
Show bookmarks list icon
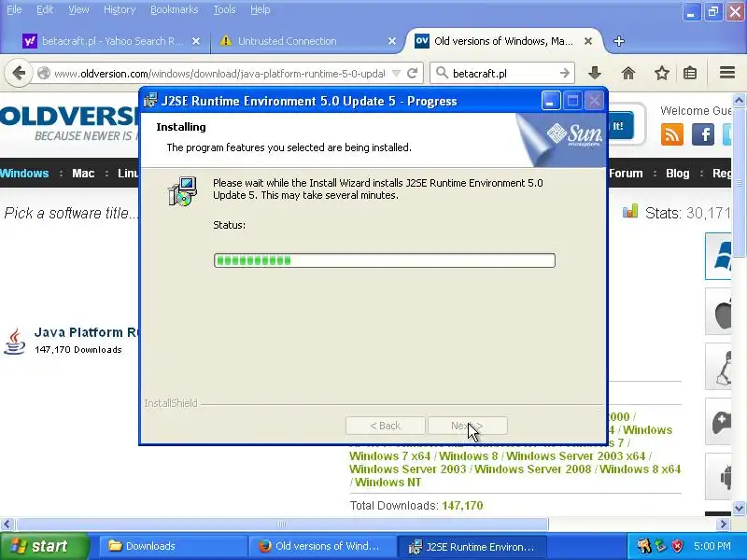click(690, 73)
